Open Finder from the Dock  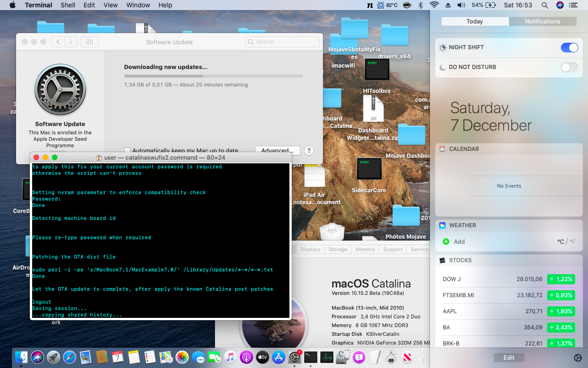[21, 357]
